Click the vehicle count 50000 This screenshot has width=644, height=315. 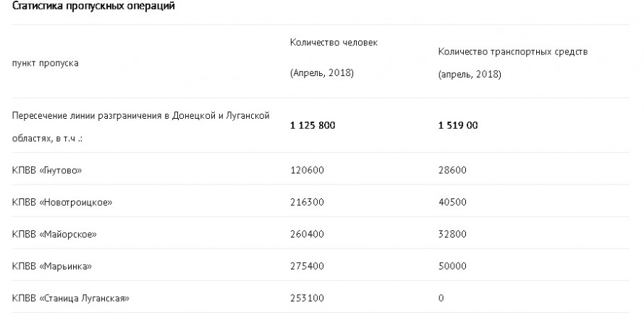(x=452, y=266)
